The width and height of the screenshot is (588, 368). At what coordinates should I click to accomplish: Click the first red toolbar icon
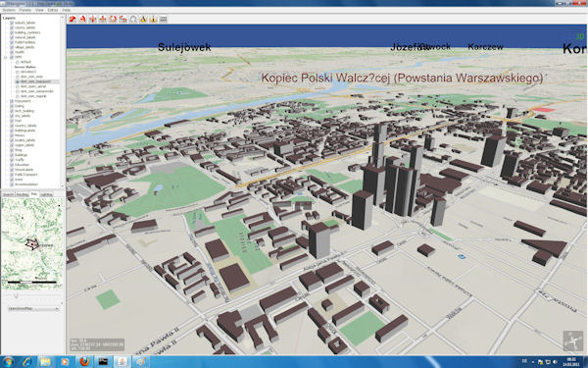point(73,19)
